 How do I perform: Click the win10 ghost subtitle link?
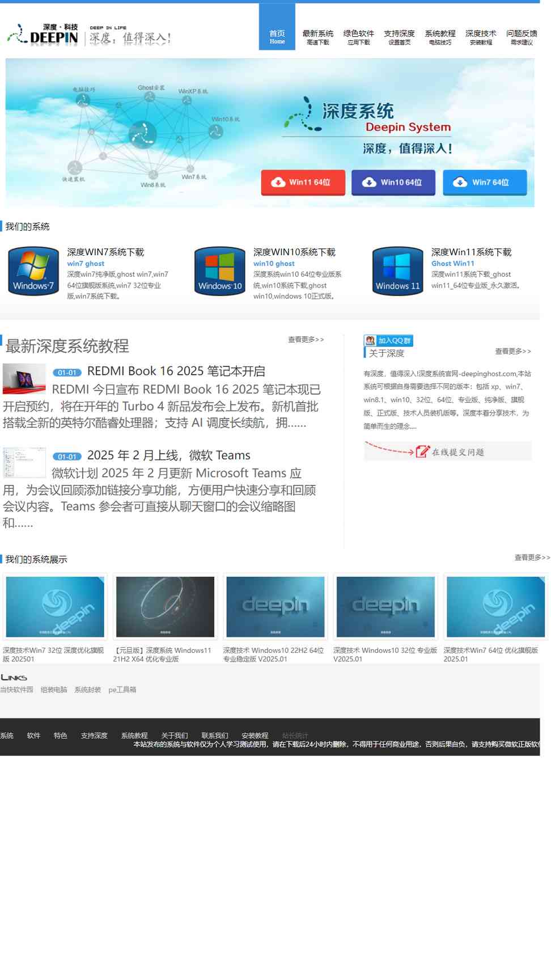(274, 264)
